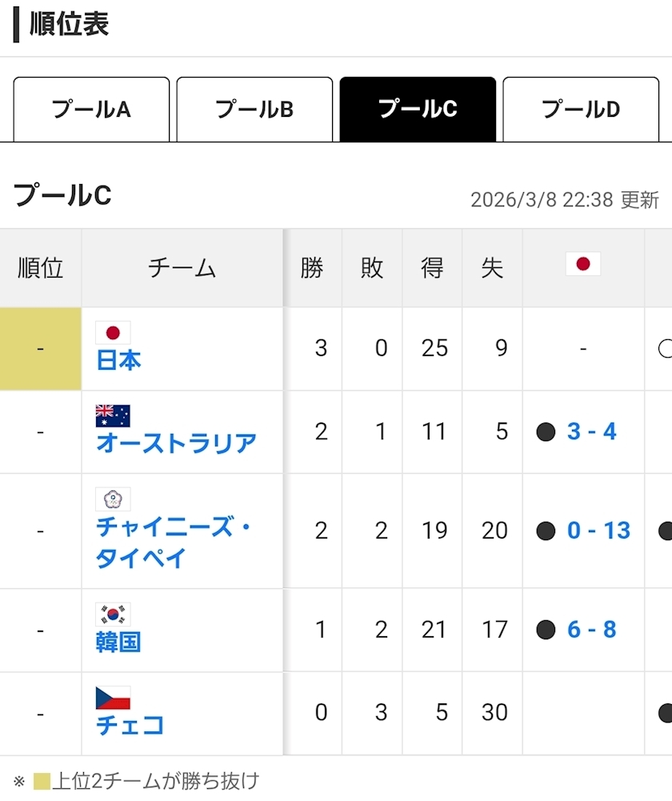This screenshot has height=801, width=672.
Task: Click the South Korea flag icon
Action: click(x=113, y=615)
